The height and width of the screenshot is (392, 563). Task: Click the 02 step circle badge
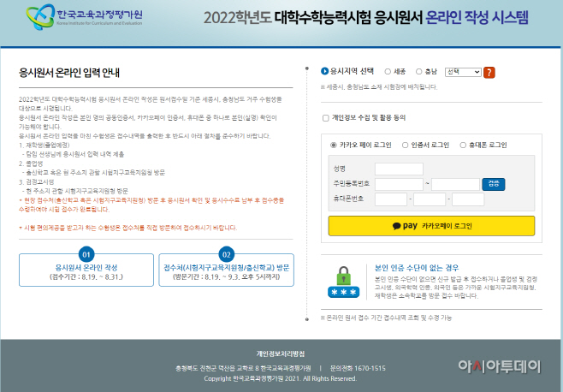coord(226,254)
